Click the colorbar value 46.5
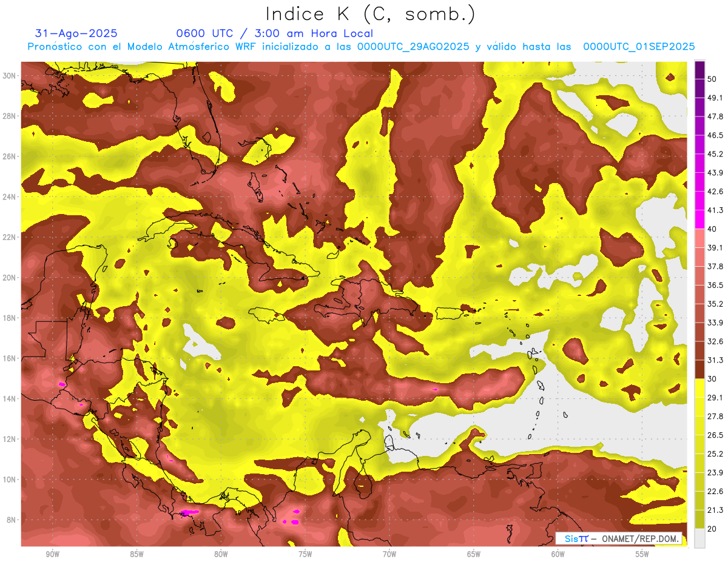The width and height of the screenshot is (728, 562). click(715, 135)
